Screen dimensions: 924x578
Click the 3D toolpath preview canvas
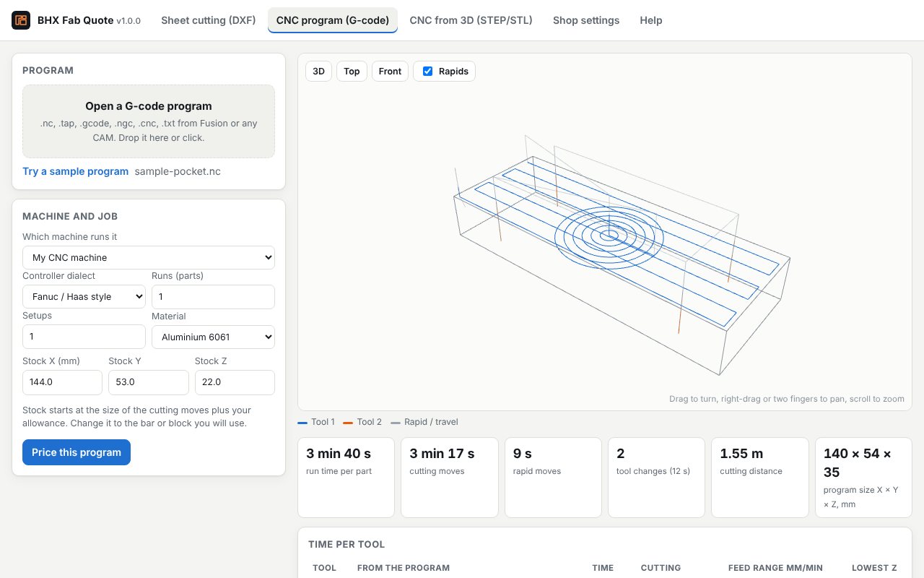point(605,232)
